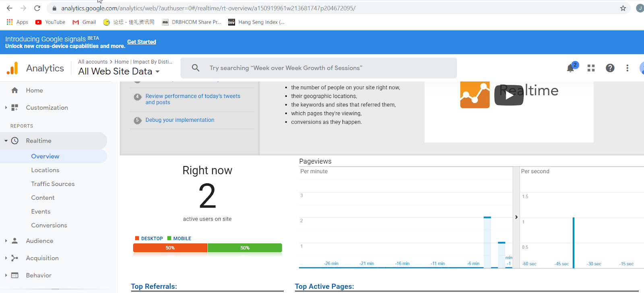Image resolution: width=644 pixels, height=293 pixels.
Task: Open the three-dot more options menu
Action: click(627, 68)
